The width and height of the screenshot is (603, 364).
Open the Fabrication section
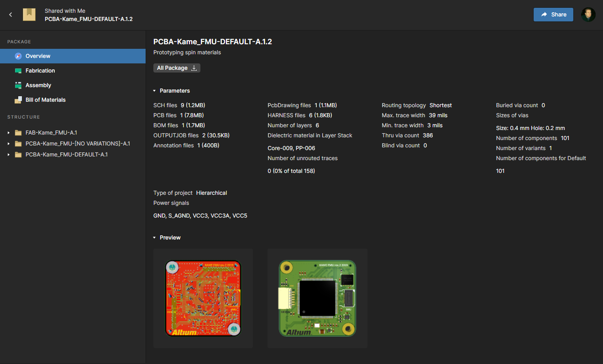[40, 71]
